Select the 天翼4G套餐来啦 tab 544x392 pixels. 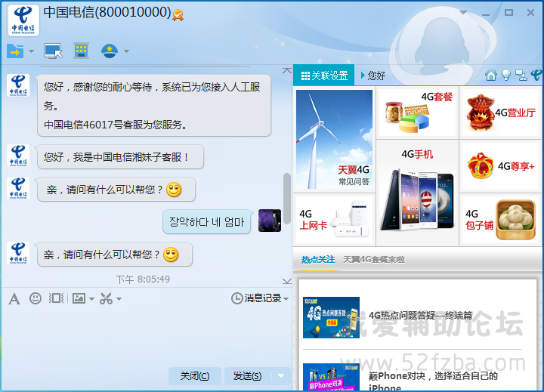pos(374,260)
